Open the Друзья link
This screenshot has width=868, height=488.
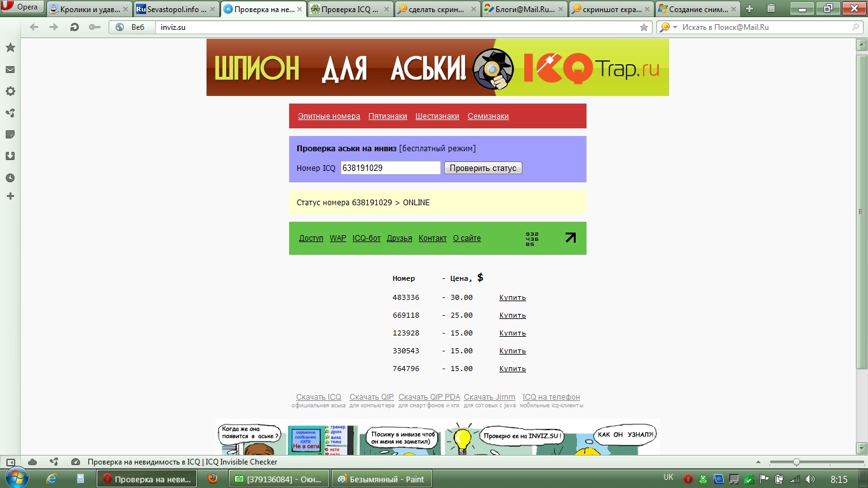coord(400,238)
